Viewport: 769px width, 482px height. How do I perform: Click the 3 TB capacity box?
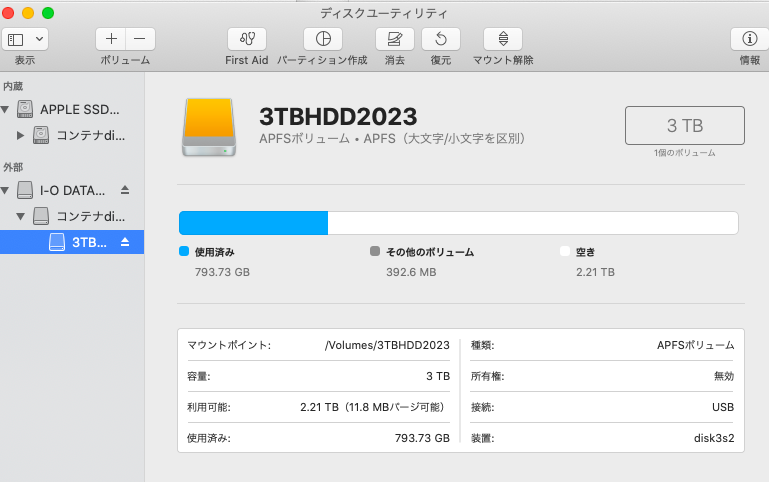coord(685,126)
